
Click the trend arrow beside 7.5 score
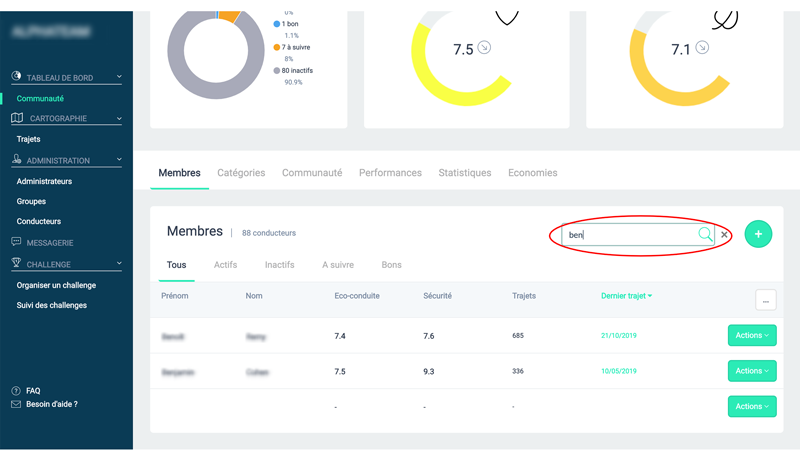tap(484, 47)
